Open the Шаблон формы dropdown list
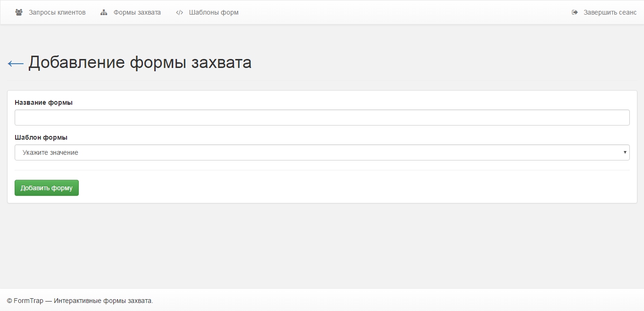 click(322, 152)
